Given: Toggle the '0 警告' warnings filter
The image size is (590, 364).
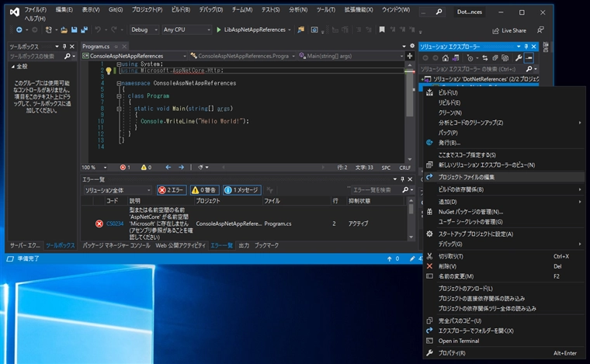Looking at the screenshot, I should pyautogui.click(x=205, y=190).
